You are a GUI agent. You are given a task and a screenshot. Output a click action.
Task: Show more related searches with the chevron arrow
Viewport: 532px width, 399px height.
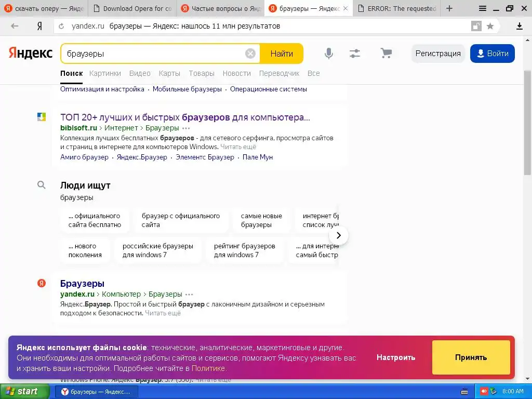click(339, 235)
